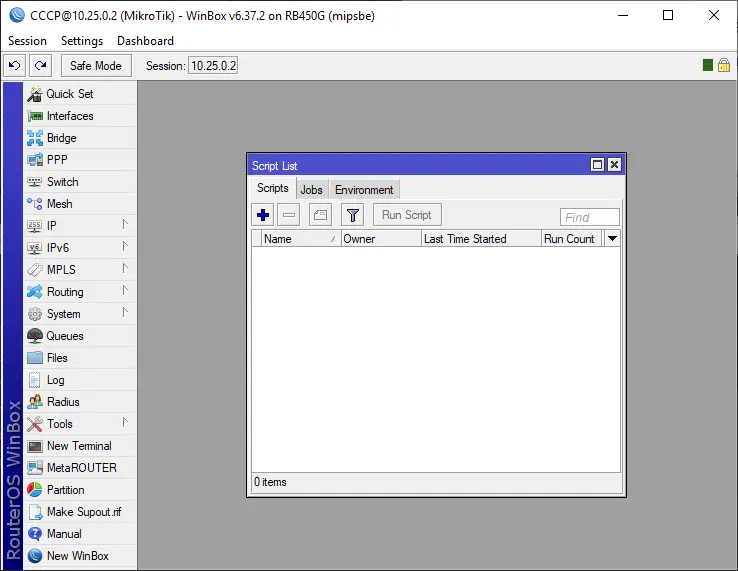Open the Mesh section
The height and width of the screenshot is (571, 738).
(80, 204)
